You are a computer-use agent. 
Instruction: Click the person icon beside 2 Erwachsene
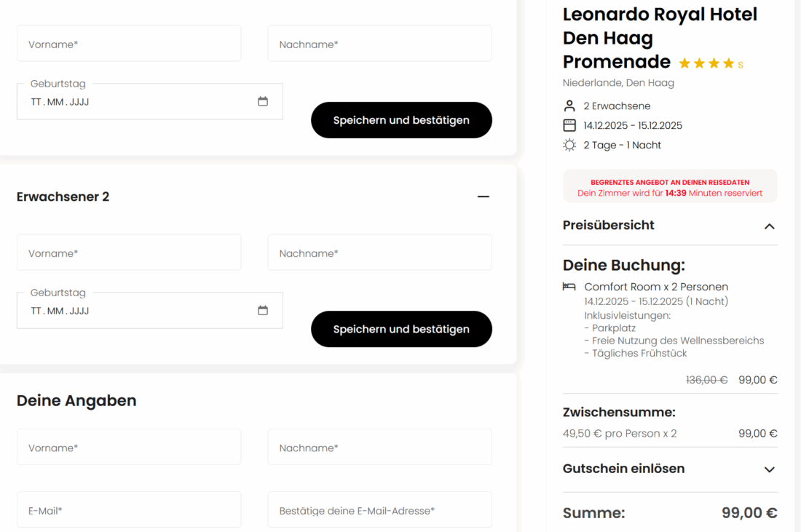click(569, 106)
